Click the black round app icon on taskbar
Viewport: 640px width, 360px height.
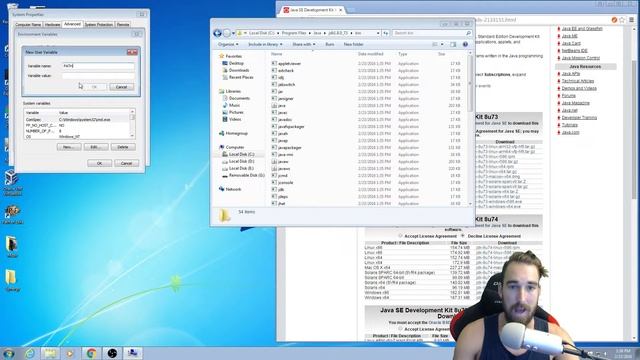112,353
